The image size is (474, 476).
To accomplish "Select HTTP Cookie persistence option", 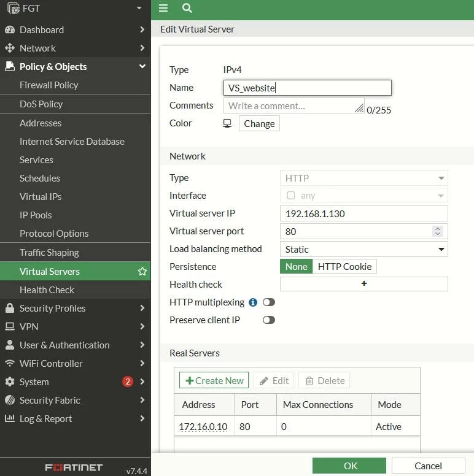I will (344, 267).
